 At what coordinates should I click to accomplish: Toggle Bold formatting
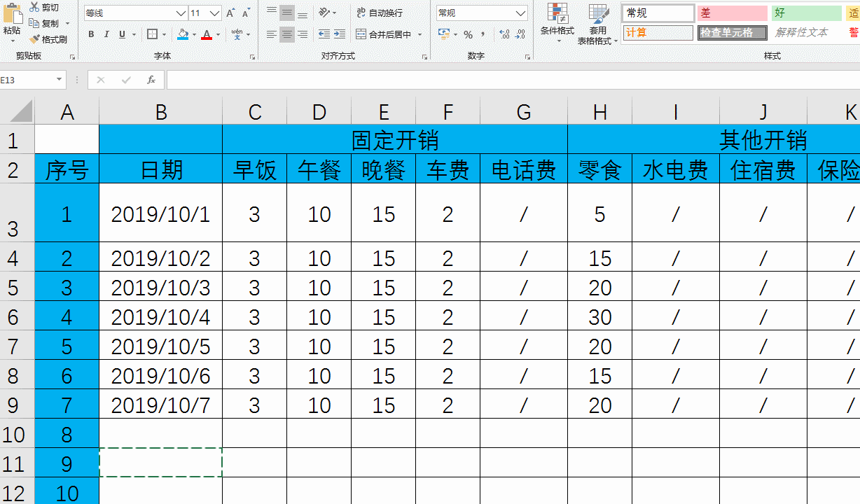[x=91, y=34]
